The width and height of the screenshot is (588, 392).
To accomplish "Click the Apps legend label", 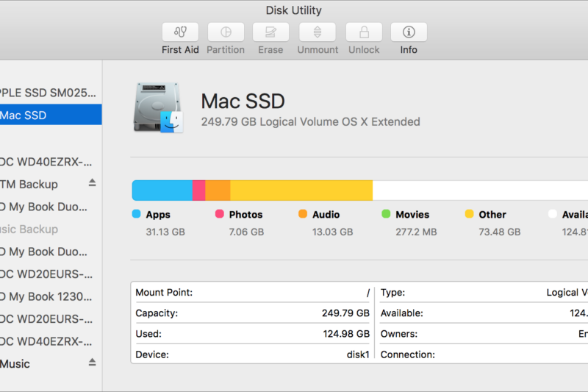I will (x=158, y=215).
